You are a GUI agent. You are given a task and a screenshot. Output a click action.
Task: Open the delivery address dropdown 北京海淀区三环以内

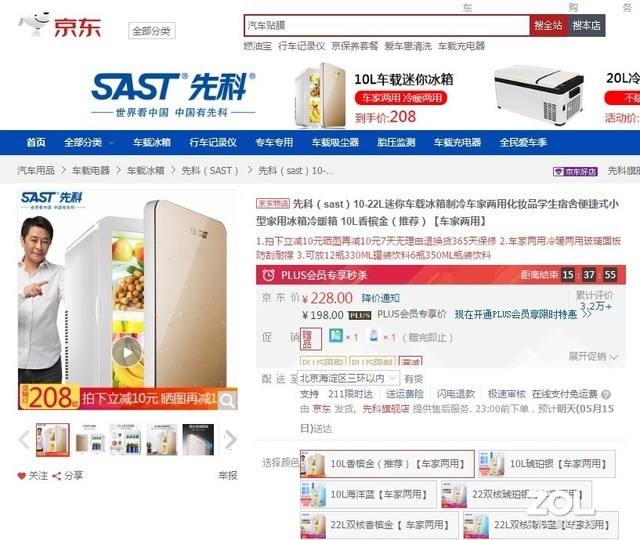[x=348, y=378]
